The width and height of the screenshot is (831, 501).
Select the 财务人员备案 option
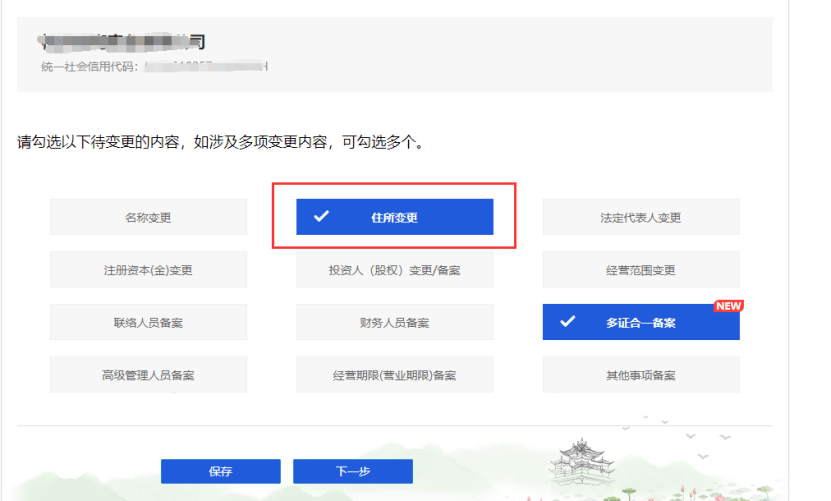[395, 322]
